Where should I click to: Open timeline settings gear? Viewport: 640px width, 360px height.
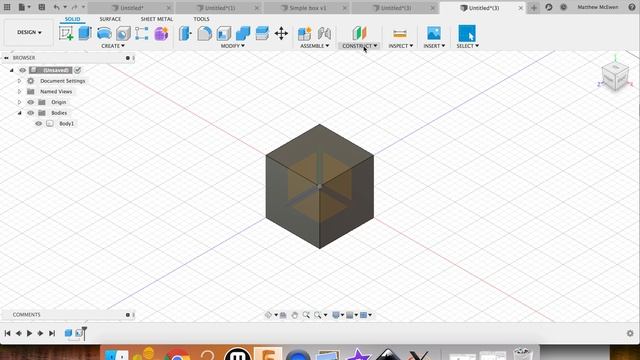[x=630, y=333]
